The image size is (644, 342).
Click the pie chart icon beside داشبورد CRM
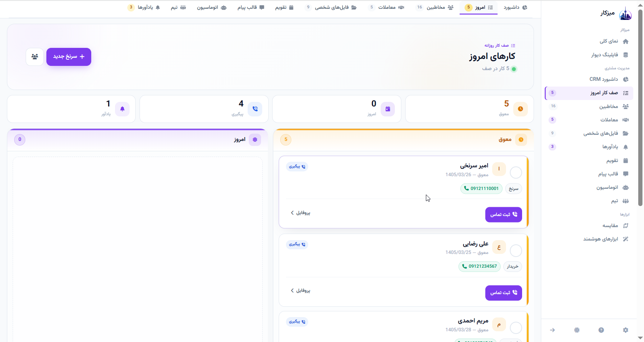pos(626,79)
